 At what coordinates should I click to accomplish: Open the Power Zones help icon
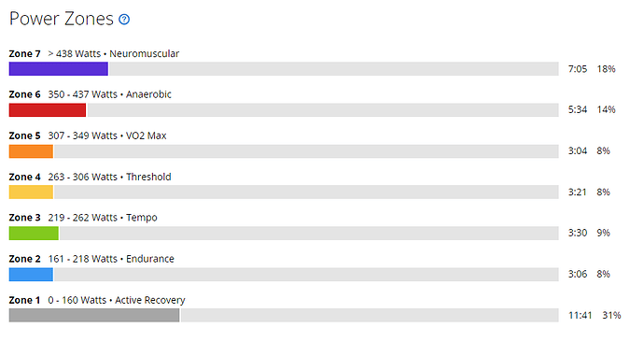tap(124, 20)
